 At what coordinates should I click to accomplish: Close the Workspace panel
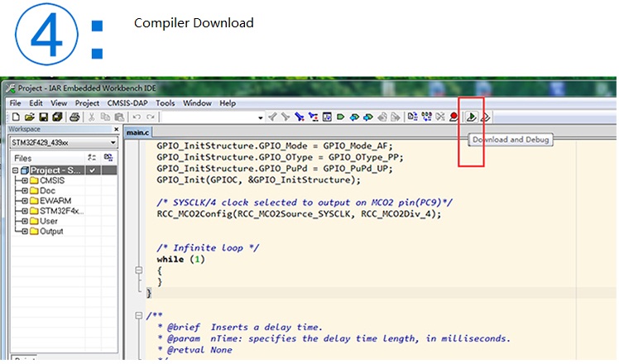(x=115, y=130)
